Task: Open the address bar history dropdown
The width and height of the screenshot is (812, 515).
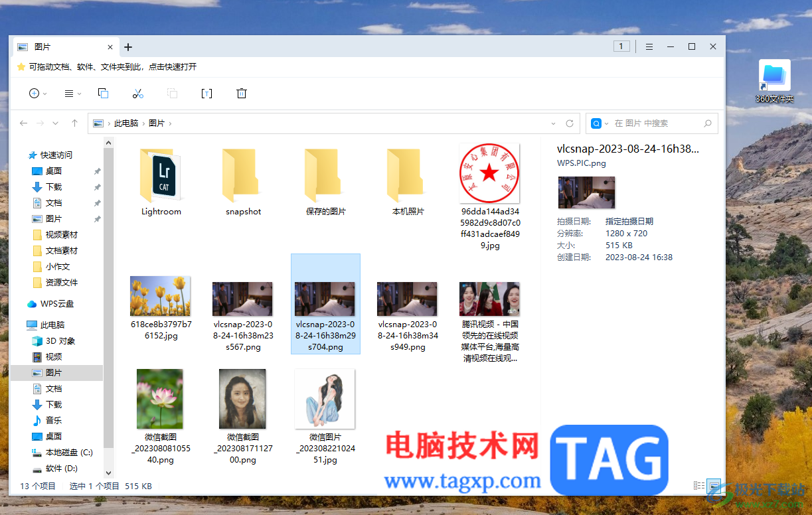Action: pos(554,123)
